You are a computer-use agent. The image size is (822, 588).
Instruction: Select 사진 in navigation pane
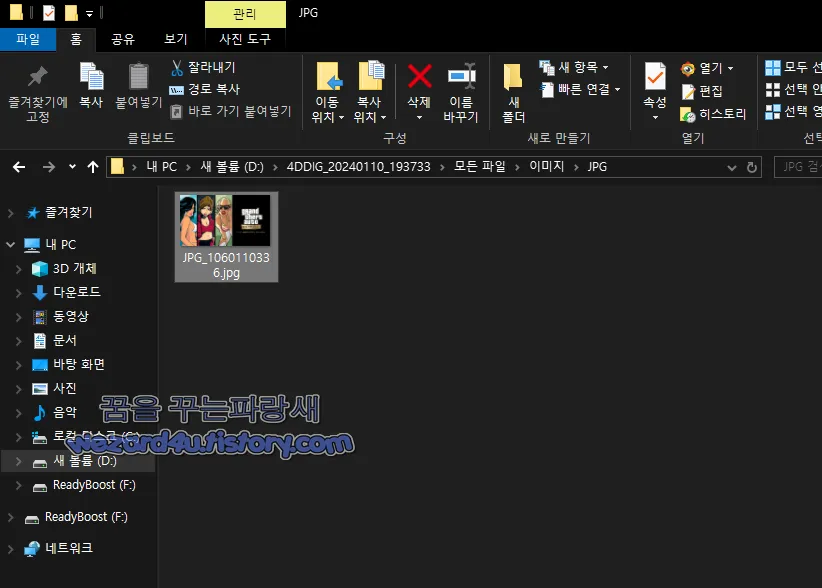point(64,388)
